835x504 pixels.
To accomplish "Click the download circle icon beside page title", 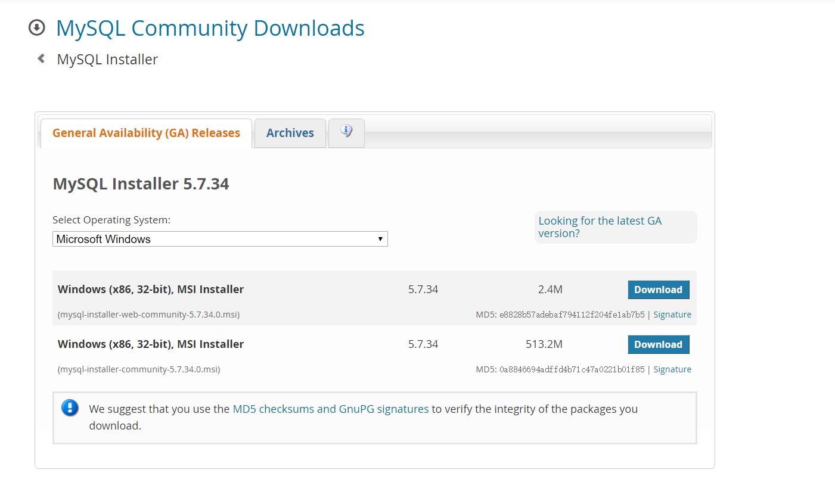I will (x=37, y=27).
